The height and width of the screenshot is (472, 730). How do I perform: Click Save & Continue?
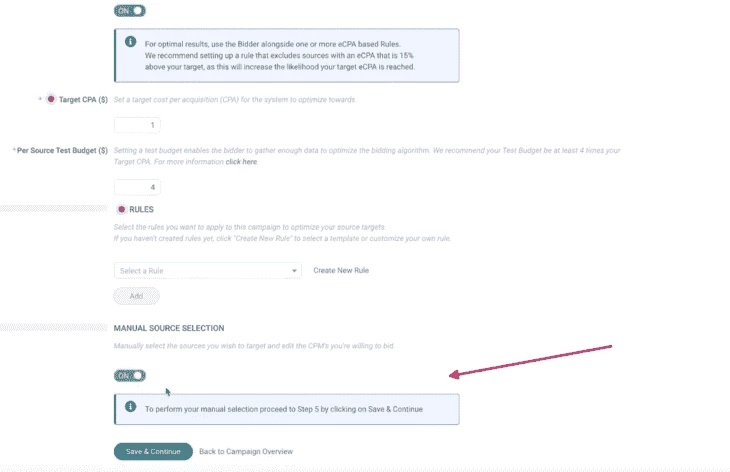[153, 452]
